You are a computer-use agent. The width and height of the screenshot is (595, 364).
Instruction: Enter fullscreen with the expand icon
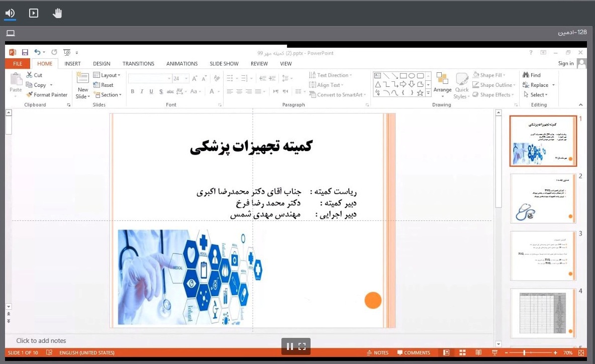pyautogui.click(x=302, y=346)
